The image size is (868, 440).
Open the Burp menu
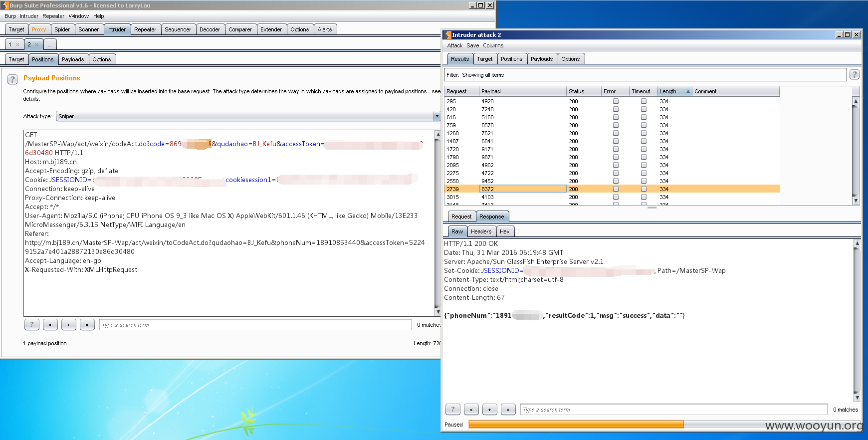coord(10,16)
